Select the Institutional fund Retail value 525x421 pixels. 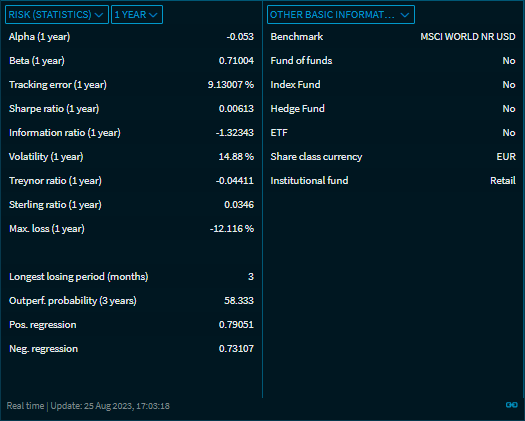(503, 181)
